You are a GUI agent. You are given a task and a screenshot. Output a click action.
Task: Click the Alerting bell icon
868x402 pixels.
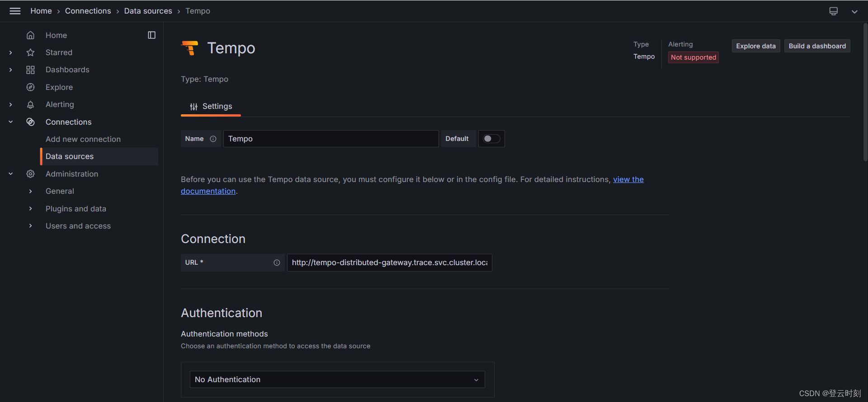click(30, 104)
